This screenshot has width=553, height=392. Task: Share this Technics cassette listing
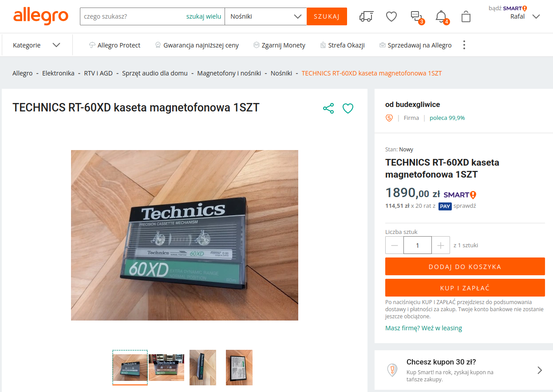[x=328, y=108]
